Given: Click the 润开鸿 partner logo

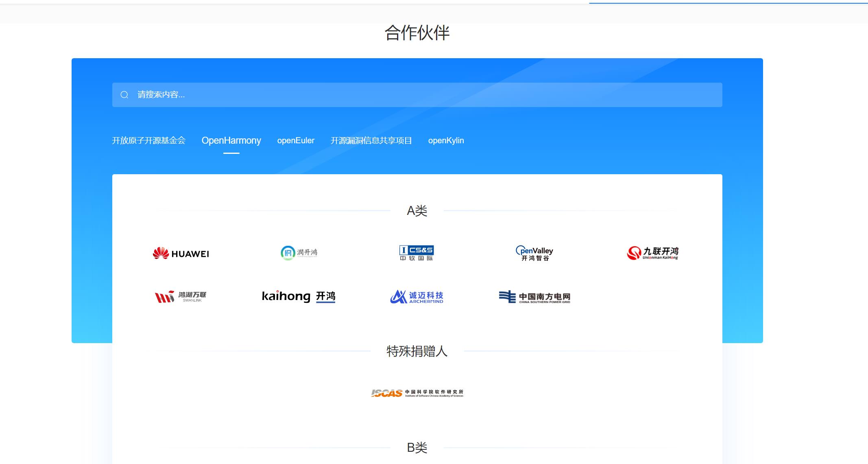Looking at the screenshot, I should [299, 253].
